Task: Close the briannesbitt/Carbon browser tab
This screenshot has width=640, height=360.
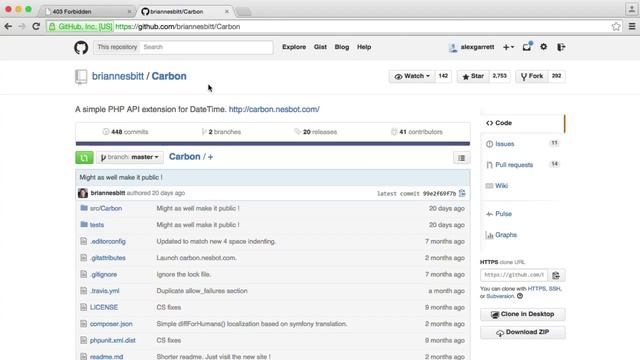Action: click(x=227, y=11)
